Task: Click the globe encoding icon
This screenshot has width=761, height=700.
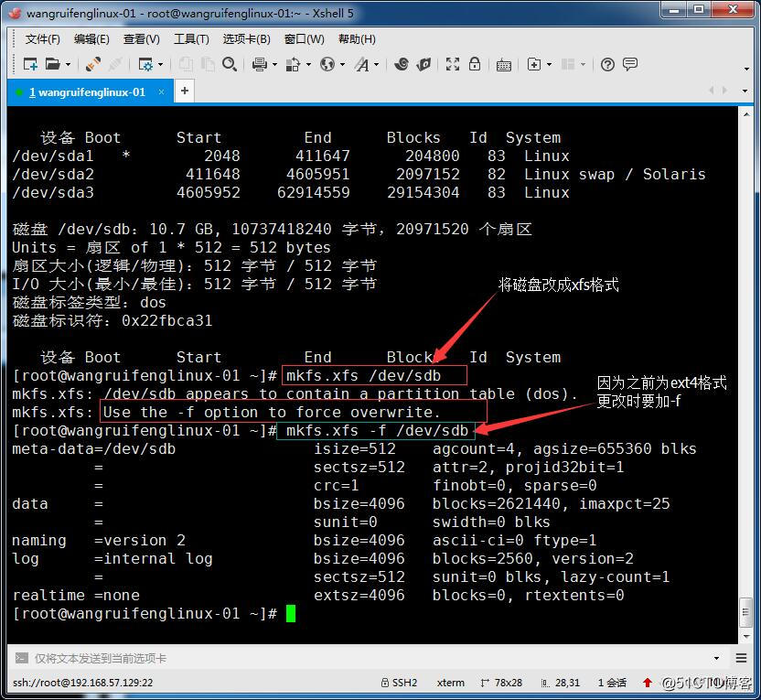Action: [327, 64]
